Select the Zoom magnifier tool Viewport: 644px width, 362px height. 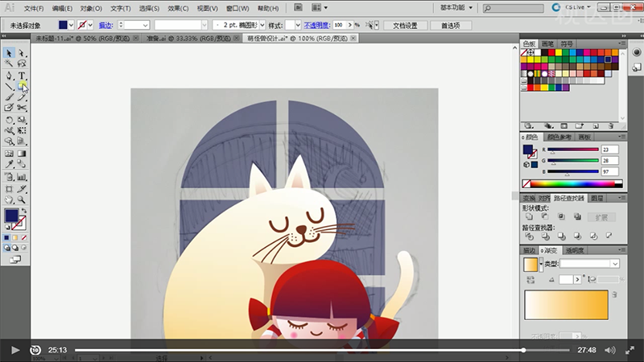pos(22,200)
